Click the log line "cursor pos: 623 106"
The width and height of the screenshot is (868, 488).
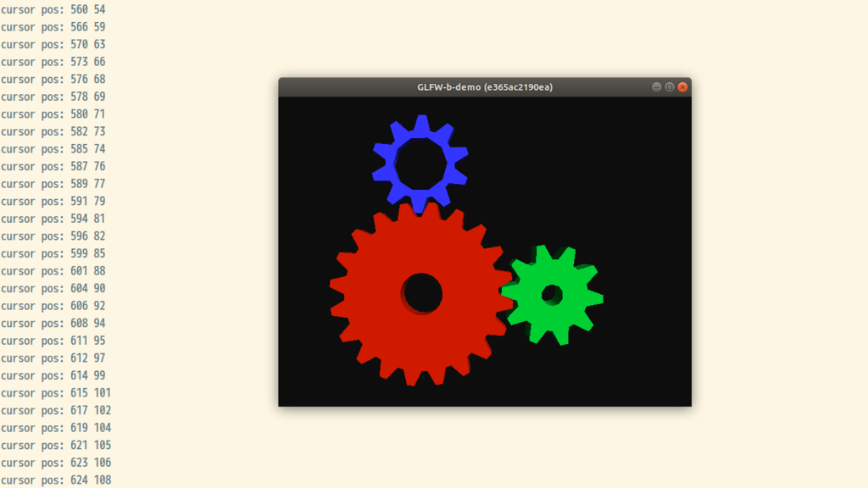56,463
